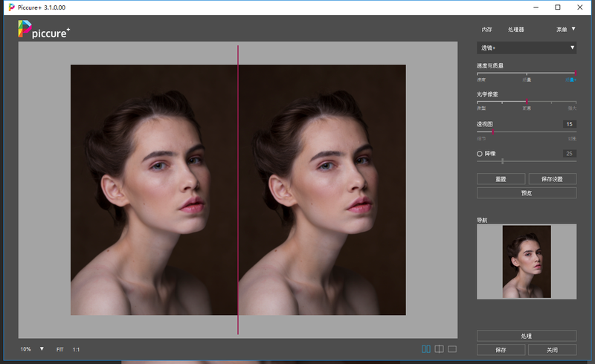
Task: Click the 透视图 value field showing 15
Action: point(569,124)
